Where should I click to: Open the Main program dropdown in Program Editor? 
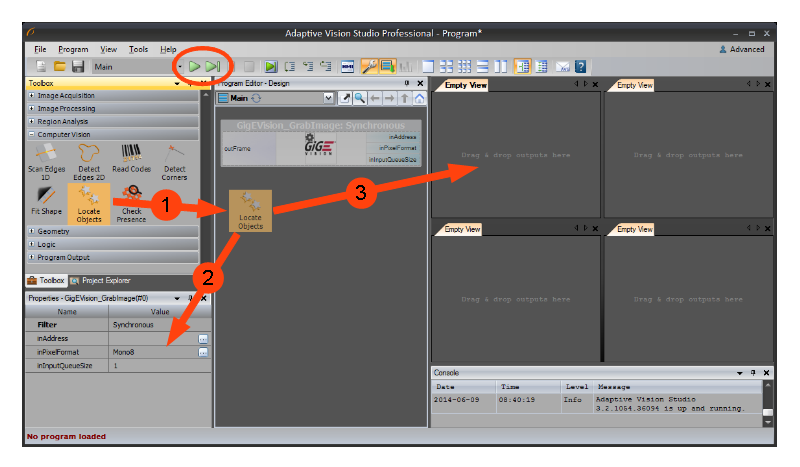[x=328, y=98]
